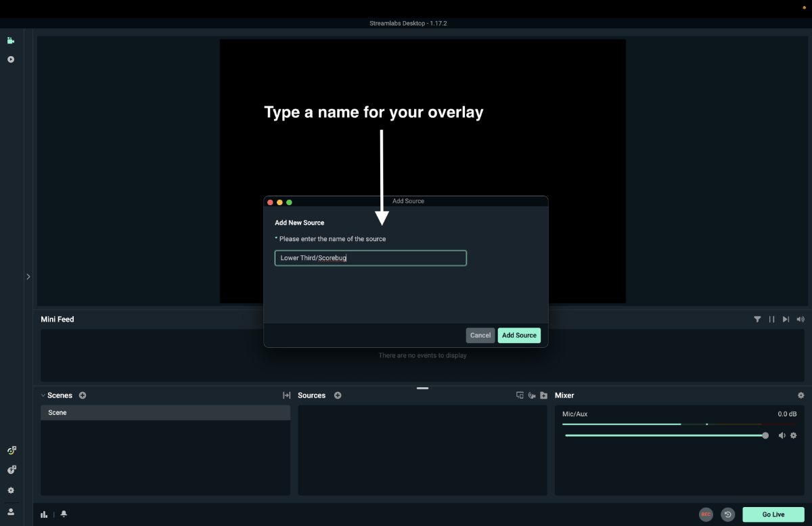The width and height of the screenshot is (812, 526).
Task: Expand the left side panel chevron
Action: (28, 276)
